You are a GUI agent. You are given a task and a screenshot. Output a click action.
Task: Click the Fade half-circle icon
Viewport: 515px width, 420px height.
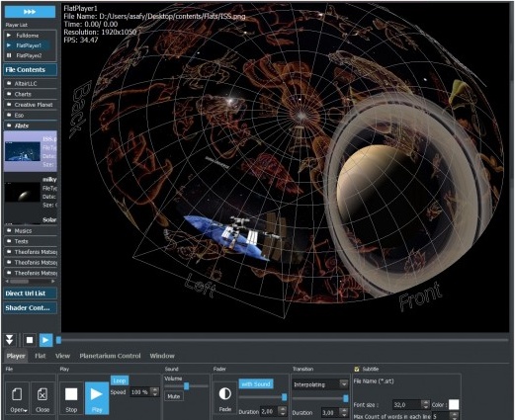click(225, 393)
